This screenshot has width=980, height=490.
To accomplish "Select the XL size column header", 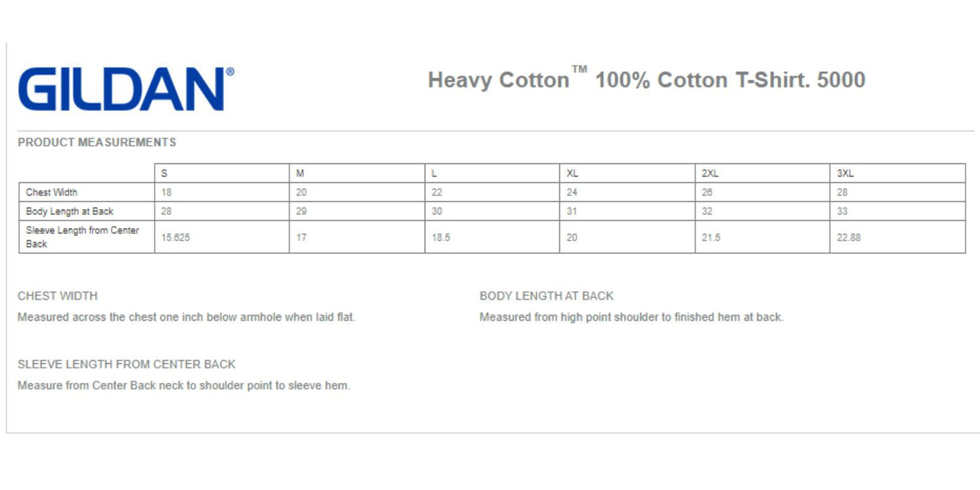I will pos(572,173).
